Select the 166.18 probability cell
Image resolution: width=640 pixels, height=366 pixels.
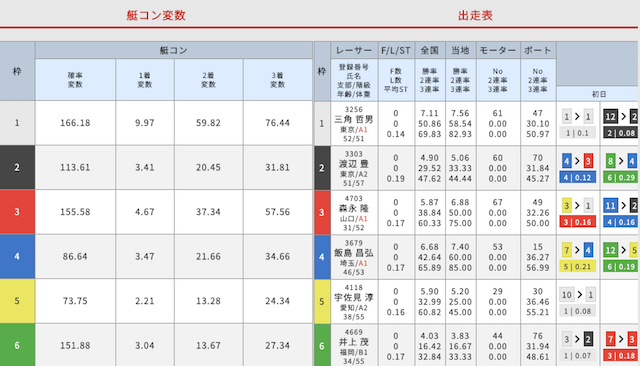pos(75,123)
